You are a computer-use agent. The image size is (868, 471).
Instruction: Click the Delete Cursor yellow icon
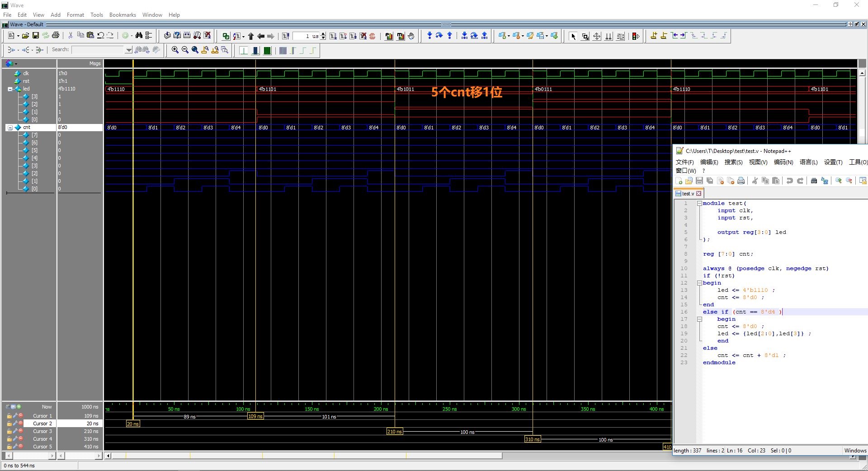click(x=664, y=36)
